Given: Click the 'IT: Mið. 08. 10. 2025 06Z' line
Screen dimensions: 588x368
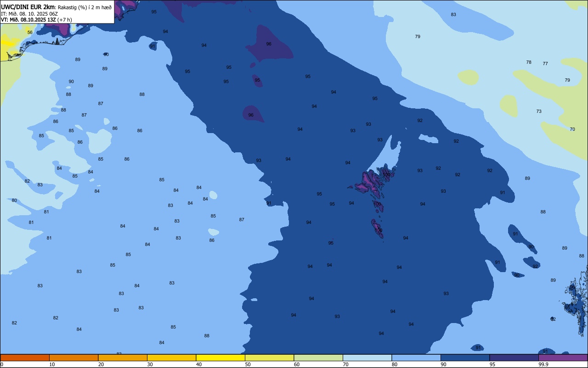Looking at the screenshot, I should pyautogui.click(x=29, y=13).
